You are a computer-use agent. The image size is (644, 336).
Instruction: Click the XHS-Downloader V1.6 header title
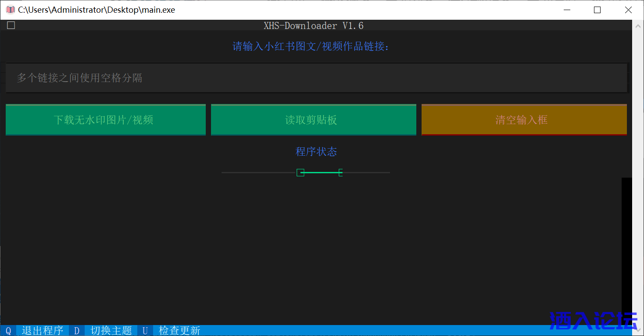pyautogui.click(x=313, y=26)
